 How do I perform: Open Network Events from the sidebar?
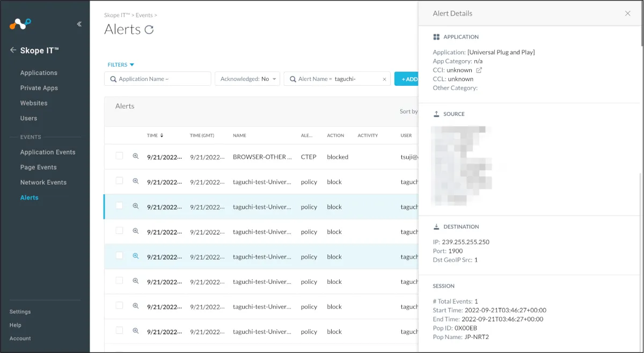(43, 182)
